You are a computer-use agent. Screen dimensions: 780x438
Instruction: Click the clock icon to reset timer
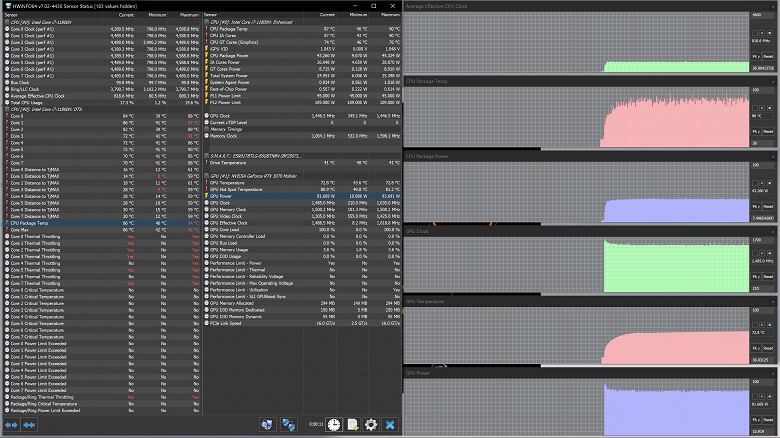point(334,425)
